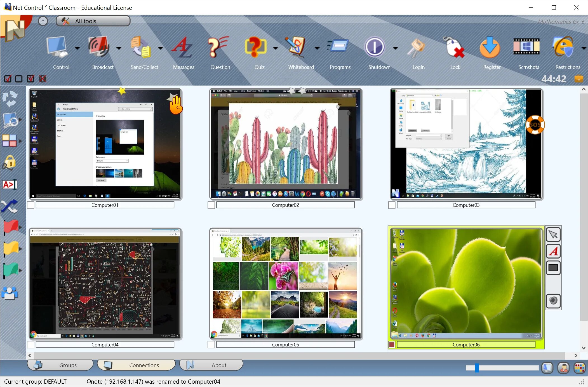Click the refresh arrows sidebar icon
The width and height of the screenshot is (588, 387).
tap(10, 98)
